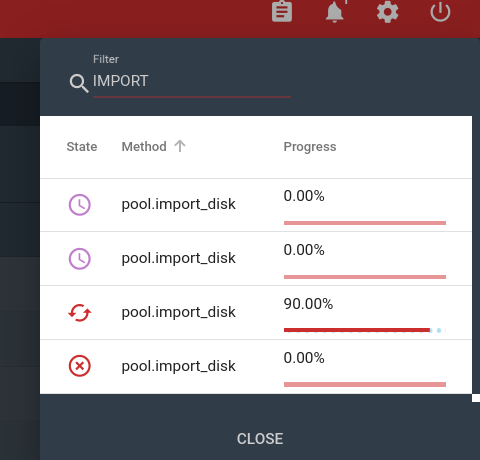Sort by the Progress column header

point(310,147)
